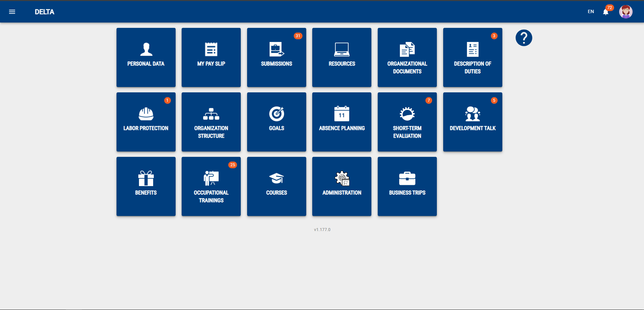Open Occupational Trainings tile
The width and height of the screenshot is (644, 310).
point(211,186)
